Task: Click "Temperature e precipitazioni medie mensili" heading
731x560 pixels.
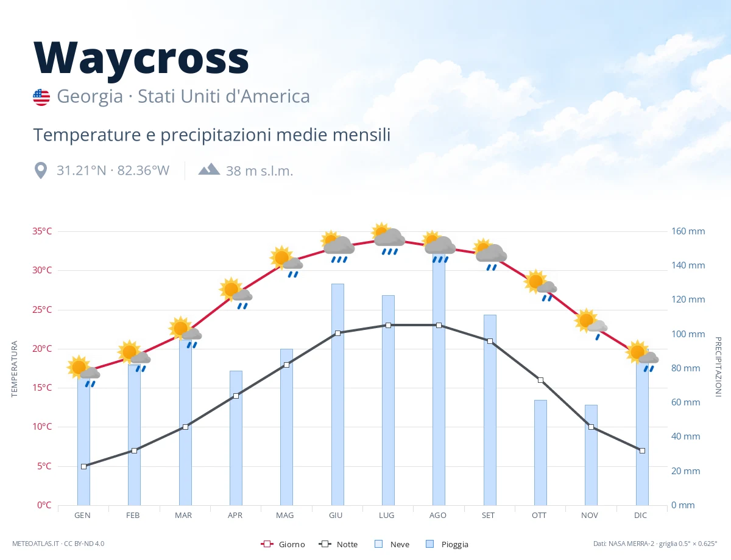Action: pos(212,135)
